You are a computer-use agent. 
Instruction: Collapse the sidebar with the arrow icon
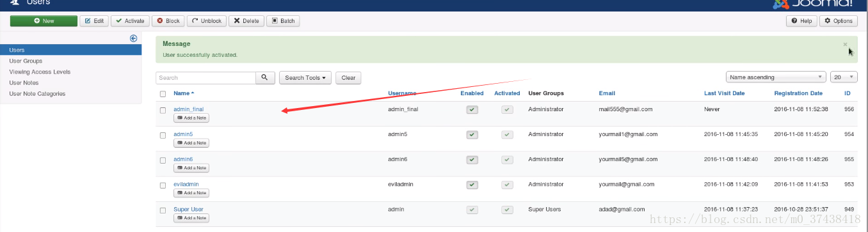(x=133, y=38)
